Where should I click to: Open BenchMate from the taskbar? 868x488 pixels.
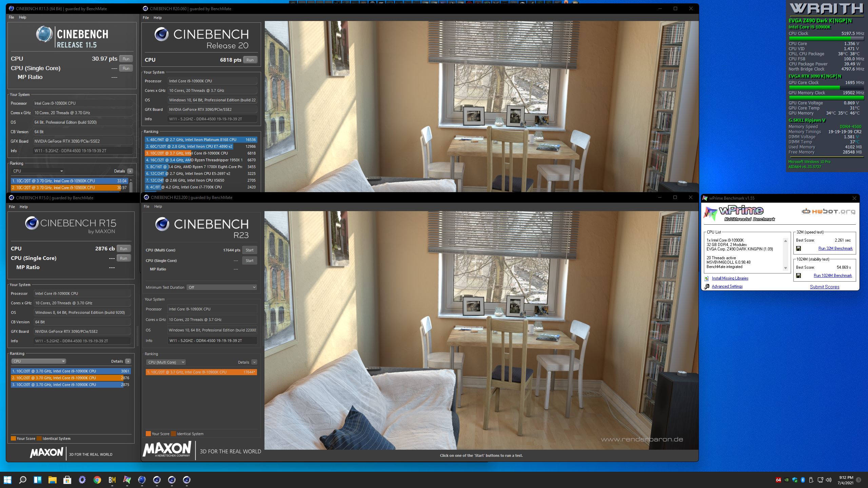112,480
